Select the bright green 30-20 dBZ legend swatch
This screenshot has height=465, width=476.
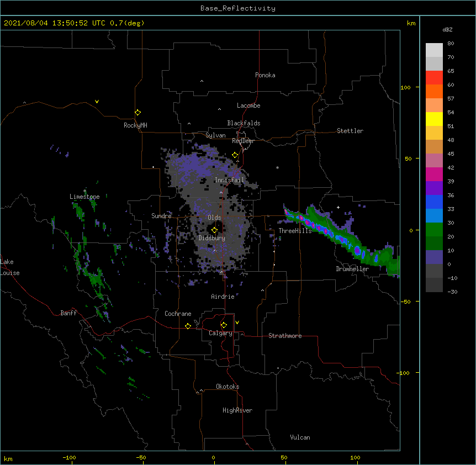click(434, 230)
